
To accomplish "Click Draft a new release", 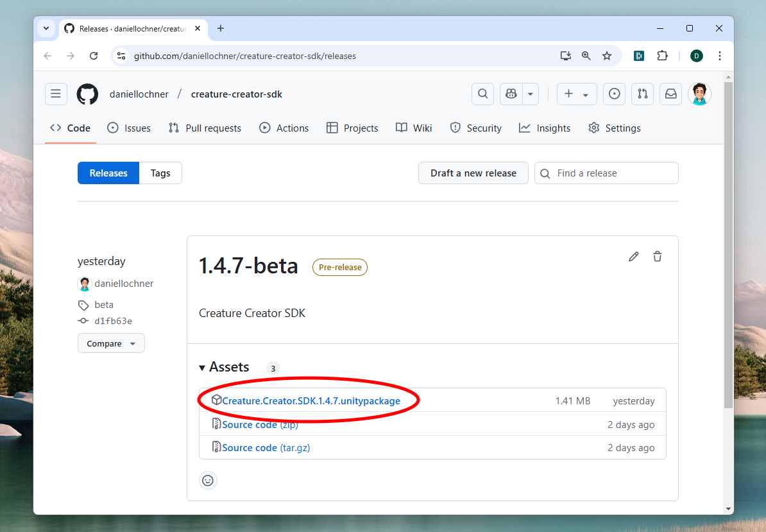I will (473, 173).
